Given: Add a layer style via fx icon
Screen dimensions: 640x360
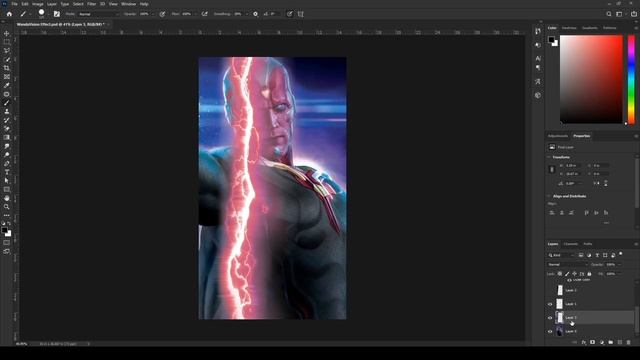Looking at the screenshot, I should coord(584,342).
